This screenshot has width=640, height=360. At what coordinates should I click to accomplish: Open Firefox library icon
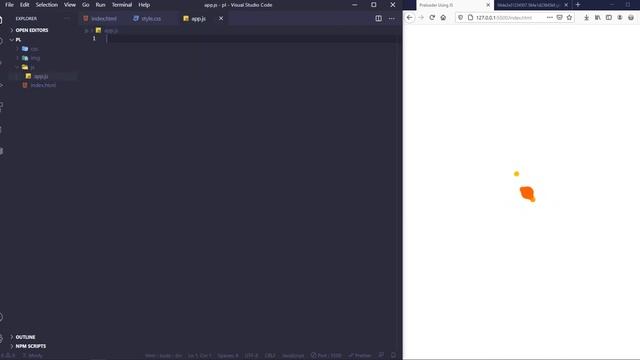[598, 18]
